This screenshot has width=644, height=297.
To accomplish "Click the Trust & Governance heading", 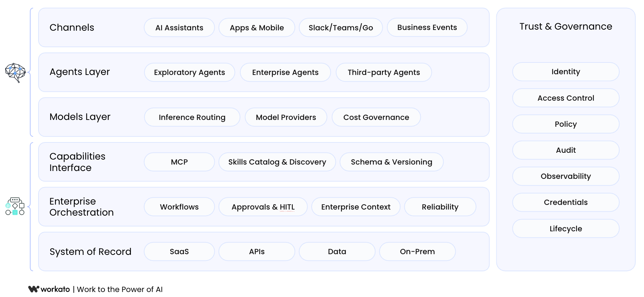I will (x=566, y=26).
